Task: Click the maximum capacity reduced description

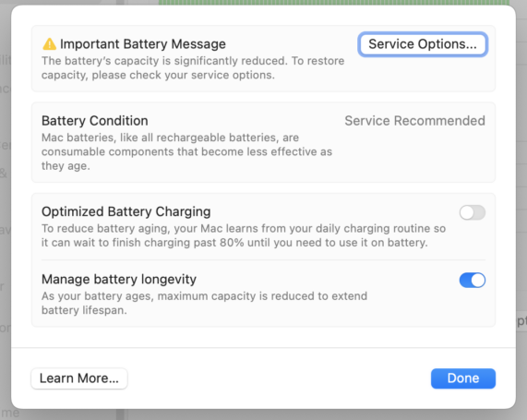Action: tap(204, 303)
